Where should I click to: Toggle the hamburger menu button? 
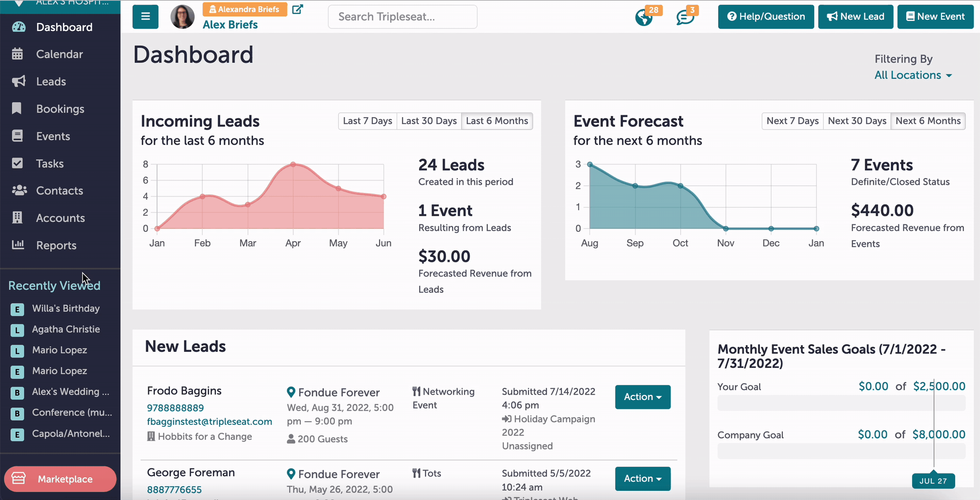tap(145, 16)
